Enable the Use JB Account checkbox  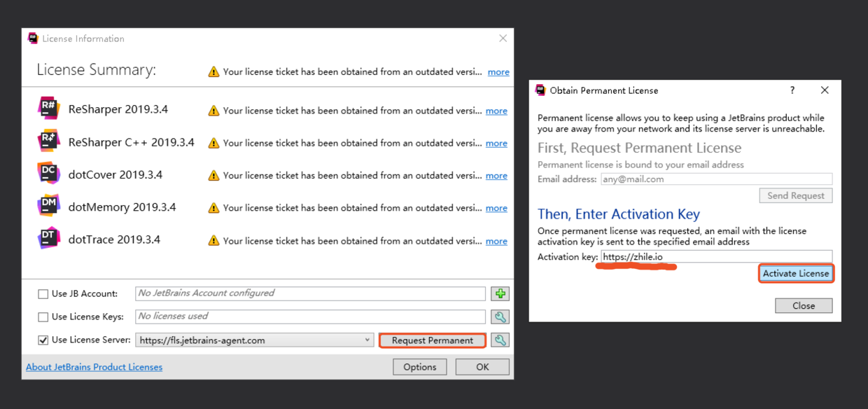(x=43, y=294)
